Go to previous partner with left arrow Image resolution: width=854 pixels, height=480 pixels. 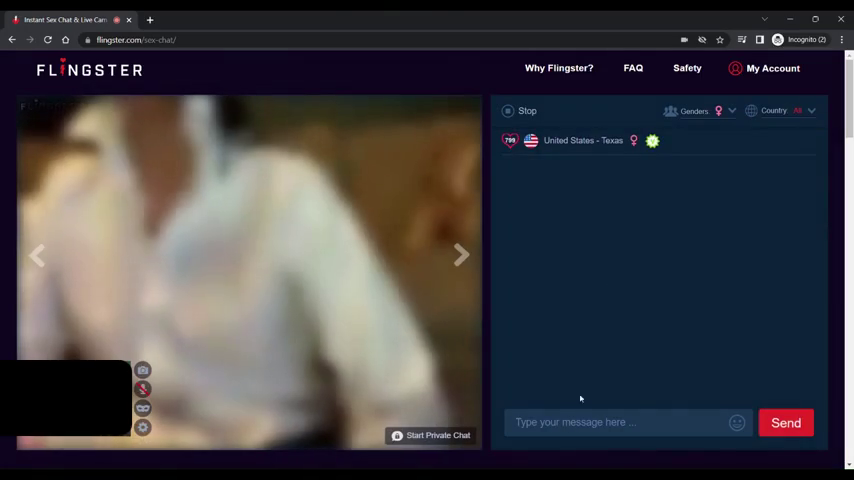pyautogui.click(x=37, y=255)
